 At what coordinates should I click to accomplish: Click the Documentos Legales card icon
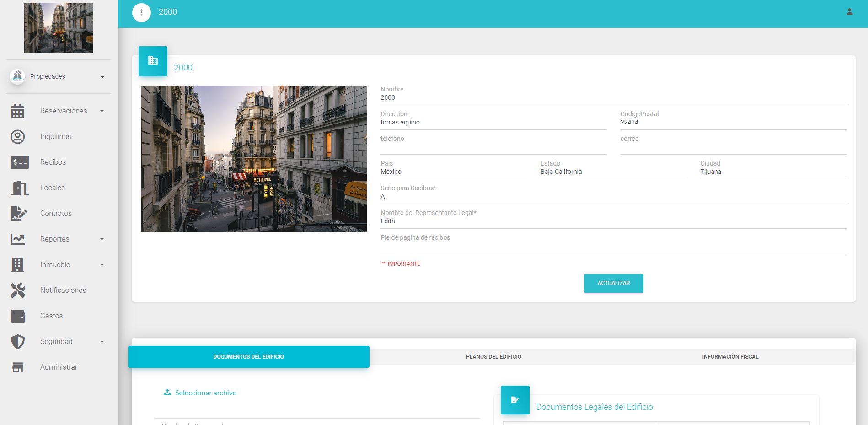tap(515, 400)
